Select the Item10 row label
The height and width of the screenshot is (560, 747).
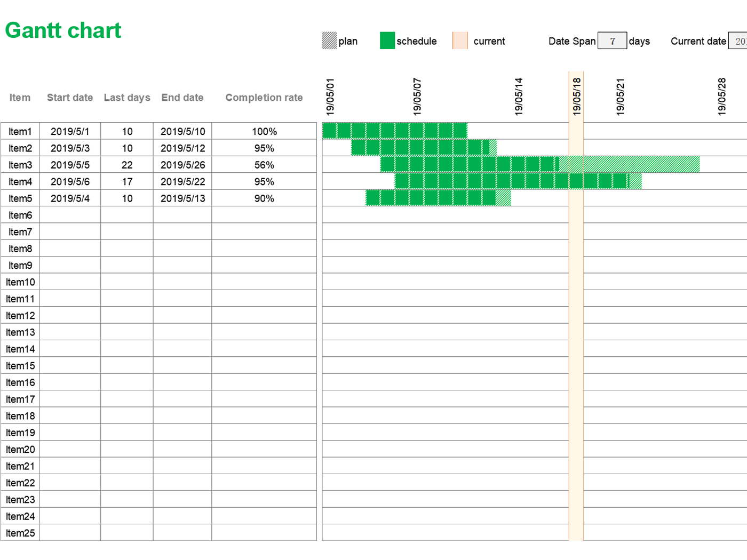pos(20,282)
